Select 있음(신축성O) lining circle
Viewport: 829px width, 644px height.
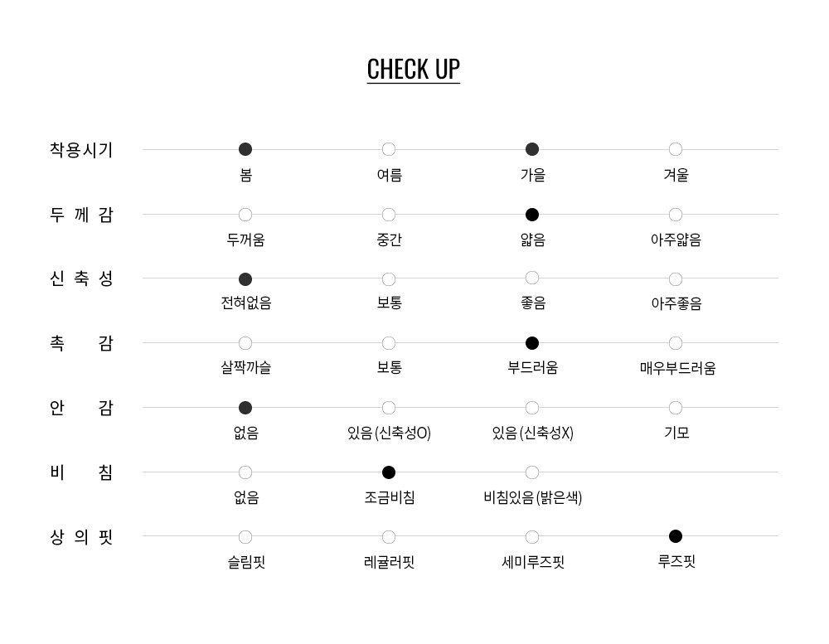[x=389, y=408]
